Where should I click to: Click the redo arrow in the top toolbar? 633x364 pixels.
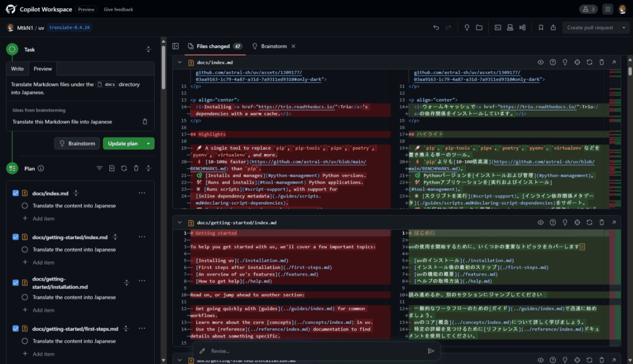448,28
